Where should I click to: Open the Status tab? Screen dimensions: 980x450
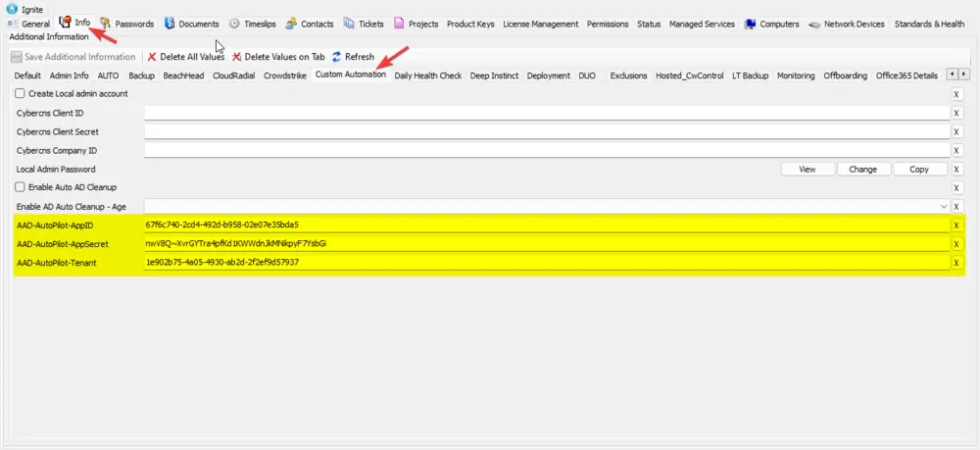coord(649,24)
